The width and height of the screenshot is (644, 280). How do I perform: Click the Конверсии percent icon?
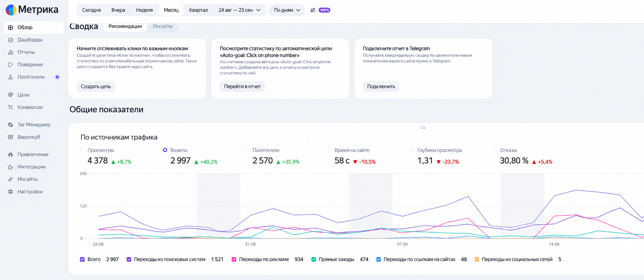point(10,107)
